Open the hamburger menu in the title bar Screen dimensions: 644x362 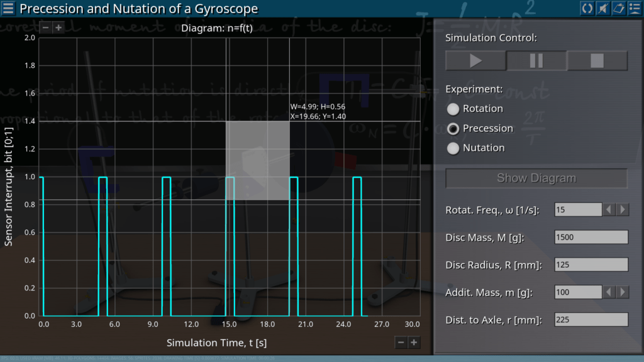pyautogui.click(x=8, y=8)
